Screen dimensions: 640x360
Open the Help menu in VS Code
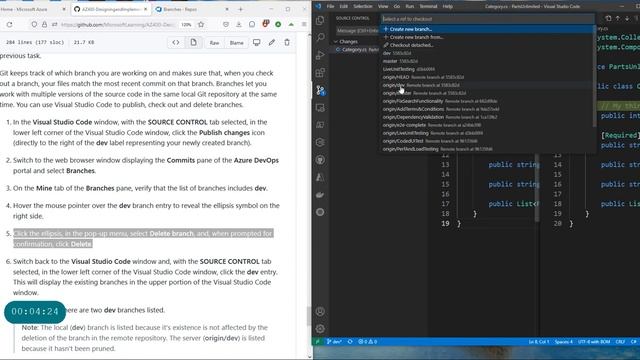(x=448, y=7)
